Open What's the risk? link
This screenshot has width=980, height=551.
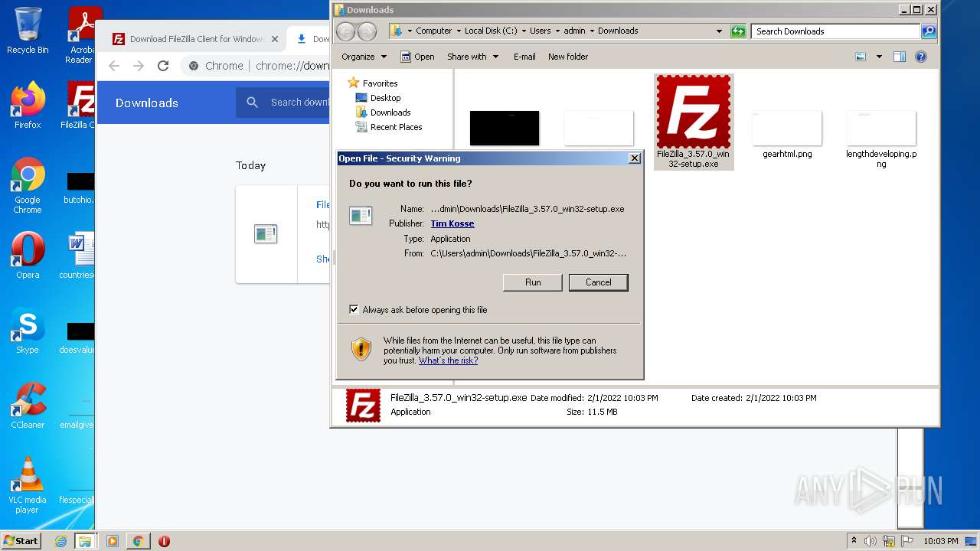click(448, 360)
